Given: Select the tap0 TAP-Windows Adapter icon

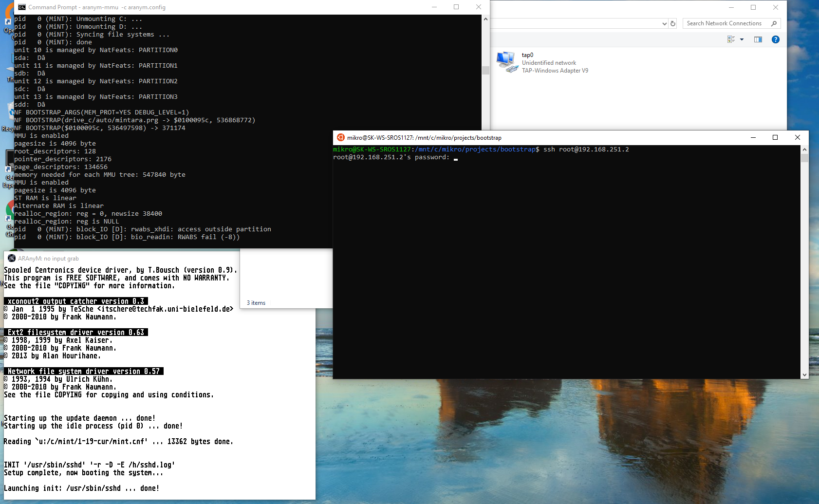Looking at the screenshot, I should [506, 61].
